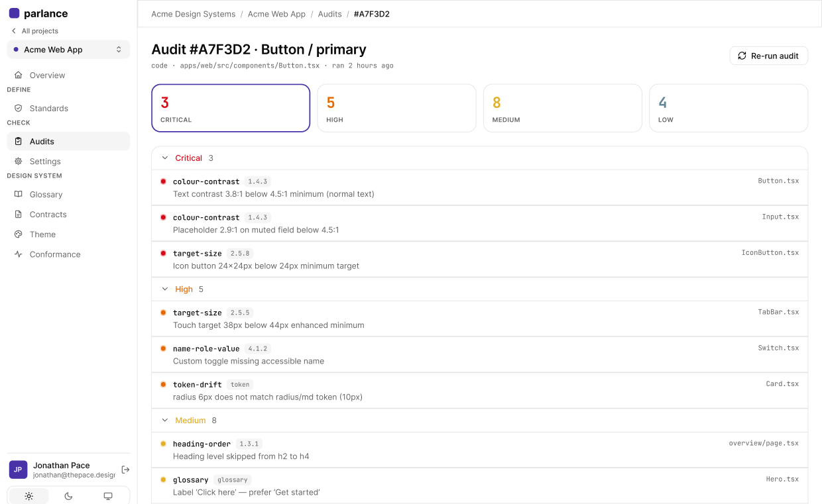Image resolution: width=822 pixels, height=504 pixels.
Task: Collapse the High section chevron
Action: click(165, 289)
